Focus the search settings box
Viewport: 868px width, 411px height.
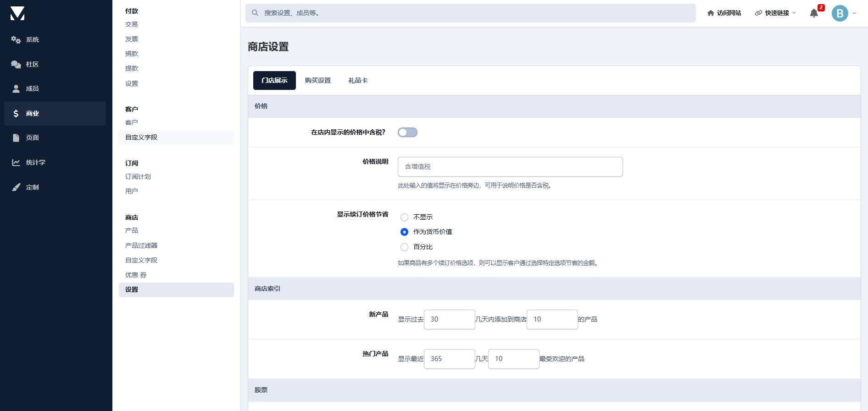470,13
